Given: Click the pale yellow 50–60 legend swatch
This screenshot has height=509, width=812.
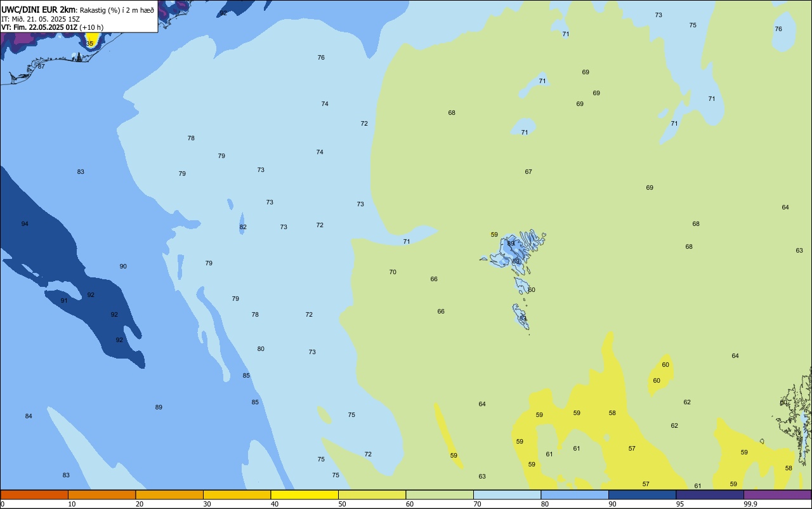Looking at the screenshot, I should [372, 494].
